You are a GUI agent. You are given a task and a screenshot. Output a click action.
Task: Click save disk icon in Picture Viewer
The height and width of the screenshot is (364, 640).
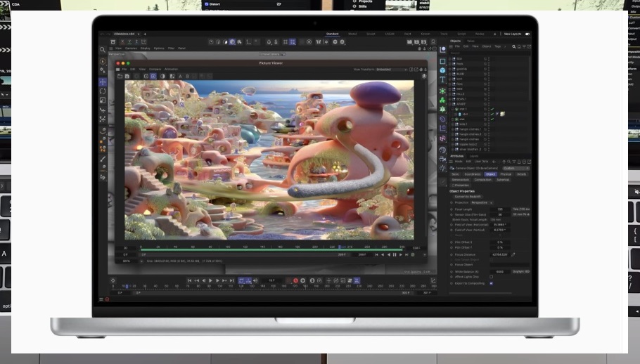pyautogui.click(x=127, y=76)
